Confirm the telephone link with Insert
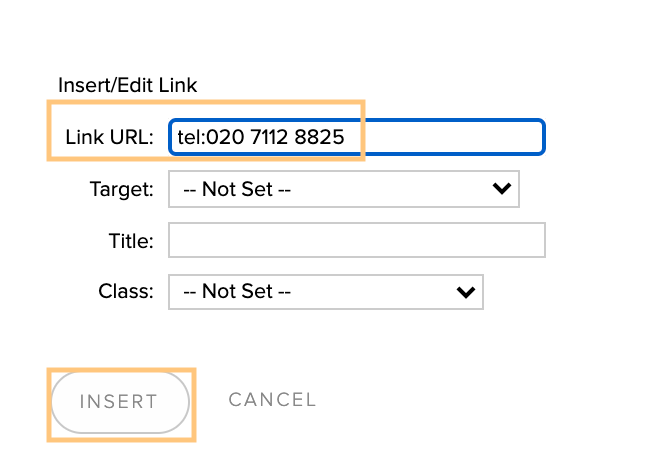The image size is (664, 462). [120, 402]
